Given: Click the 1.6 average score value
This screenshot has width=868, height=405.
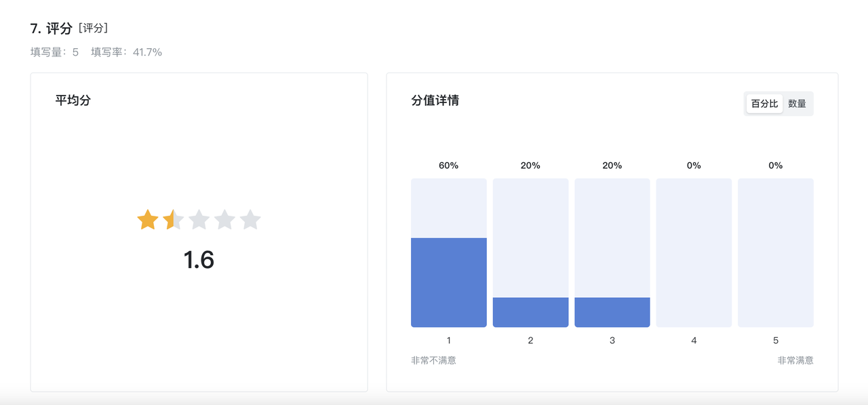Looking at the screenshot, I should pyautogui.click(x=199, y=260).
